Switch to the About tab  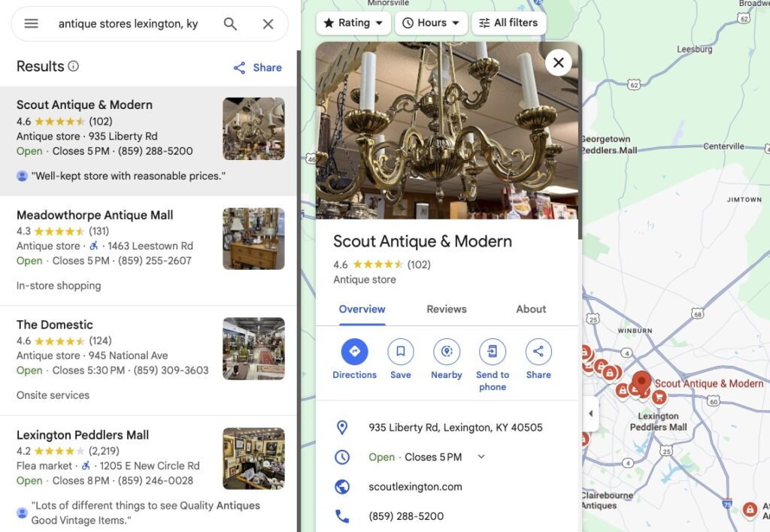point(531,309)
